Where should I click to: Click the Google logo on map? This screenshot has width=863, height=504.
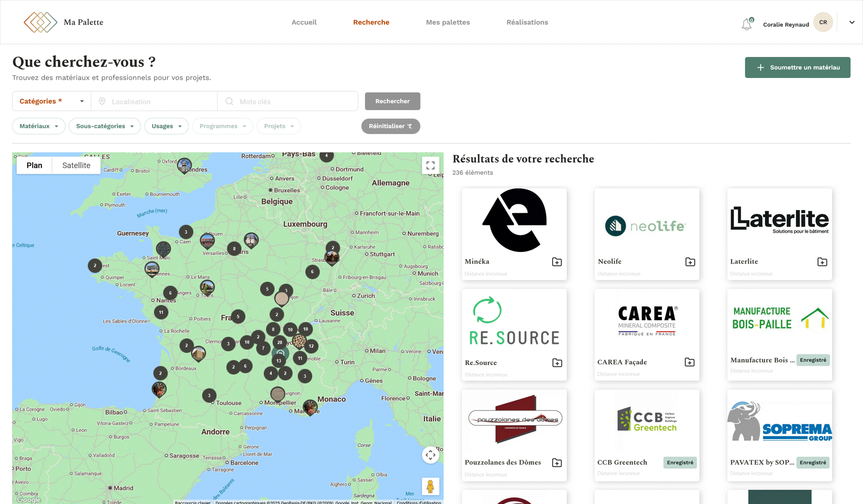tap(29, 499)
